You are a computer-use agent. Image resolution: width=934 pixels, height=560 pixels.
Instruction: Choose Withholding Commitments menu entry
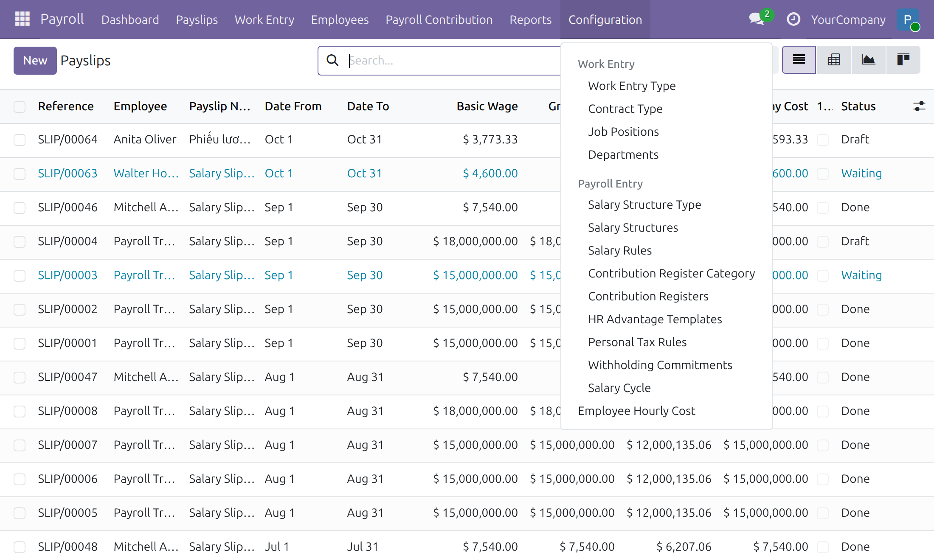coord(660,365)
